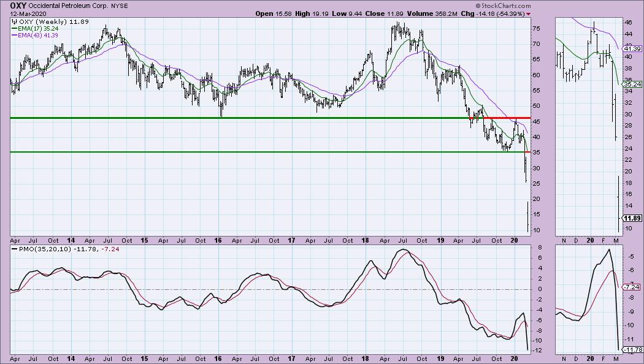Click year 19 on the PMO panel date axis
The image size is (644, 364).
pos(440,358)
